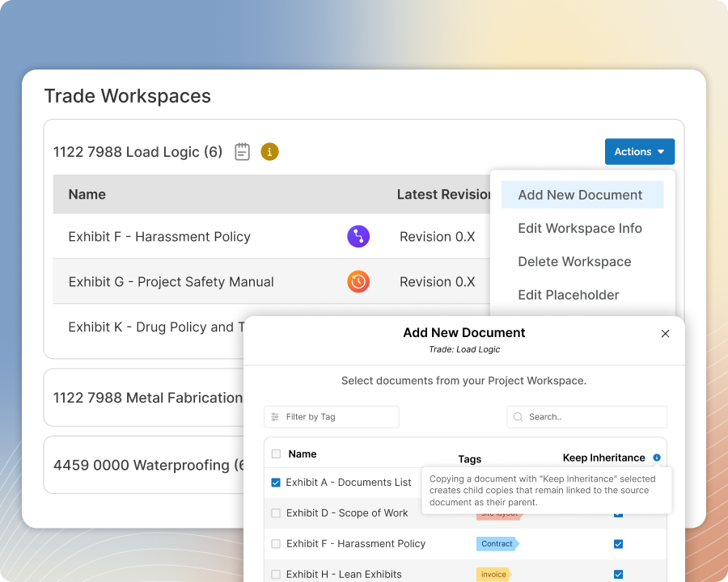Uncheck the Exhibit A - Documents List checkbox
Image resolution: width=728 pixels, height=582 pixels.
click(x=276, y=483)
